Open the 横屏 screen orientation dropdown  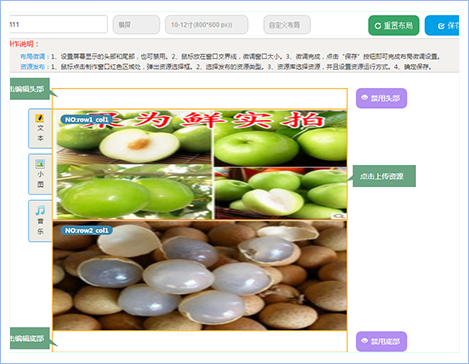pos(136,25)
